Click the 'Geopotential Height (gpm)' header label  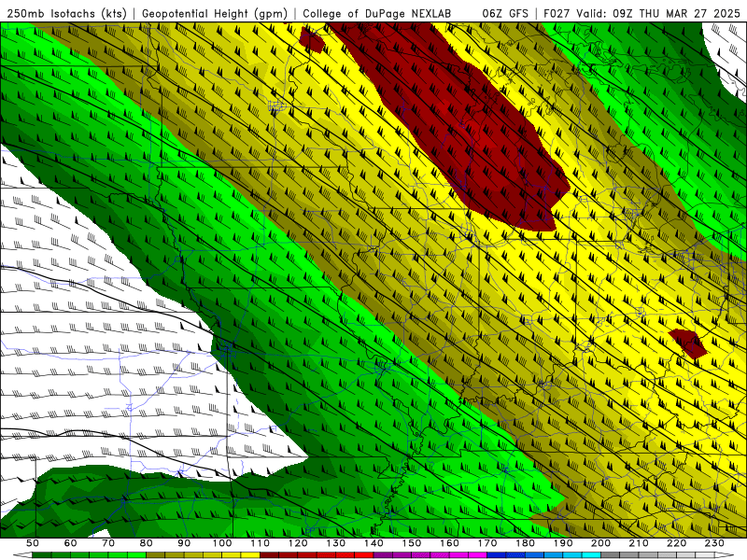point(215,13)
